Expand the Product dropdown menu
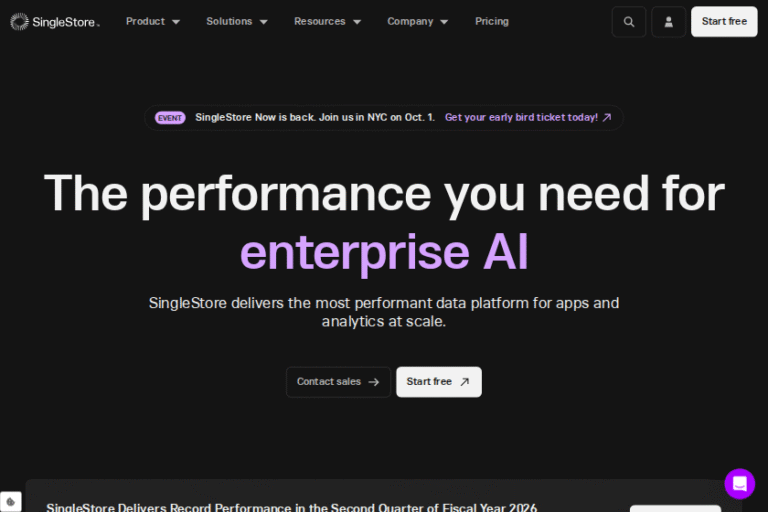Image resolution: width=768 pixels, height=512 pixels. click(x=153, y=21)
